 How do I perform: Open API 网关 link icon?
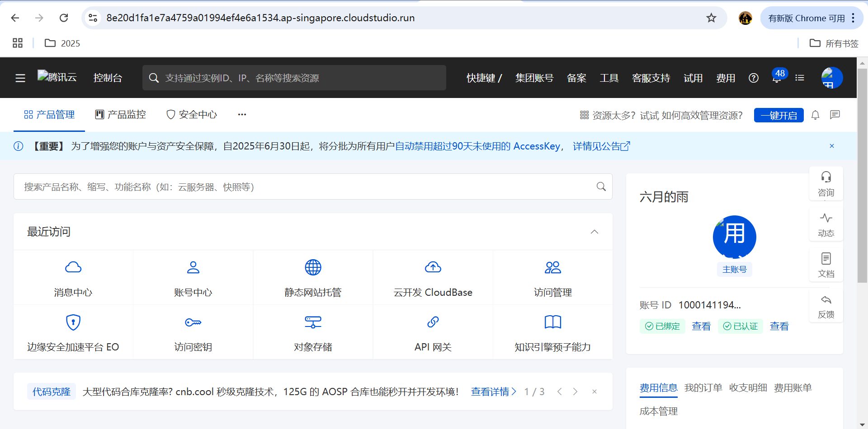pyautogui.click(x=433, y=322)
